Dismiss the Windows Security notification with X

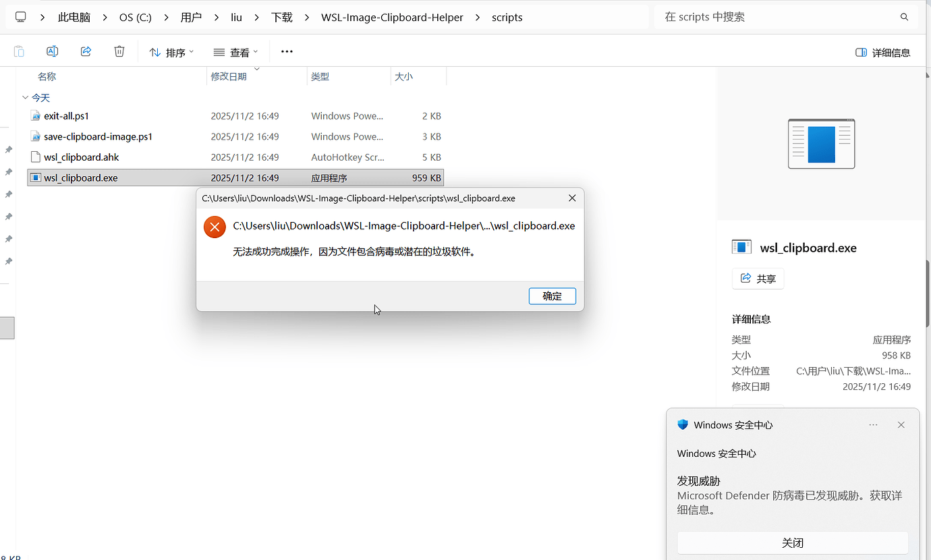(x=901, y=425)
